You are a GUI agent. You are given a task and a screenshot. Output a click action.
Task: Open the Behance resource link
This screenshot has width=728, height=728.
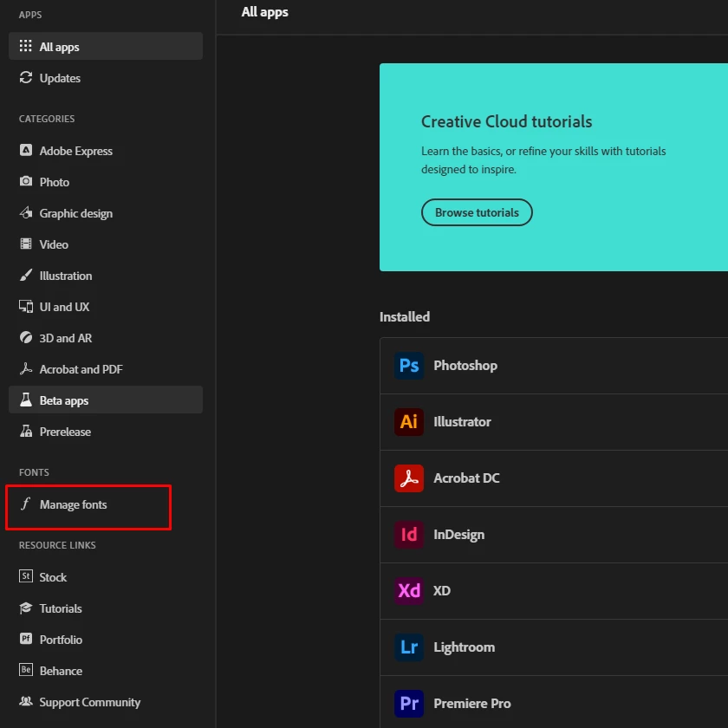(106, 671)
